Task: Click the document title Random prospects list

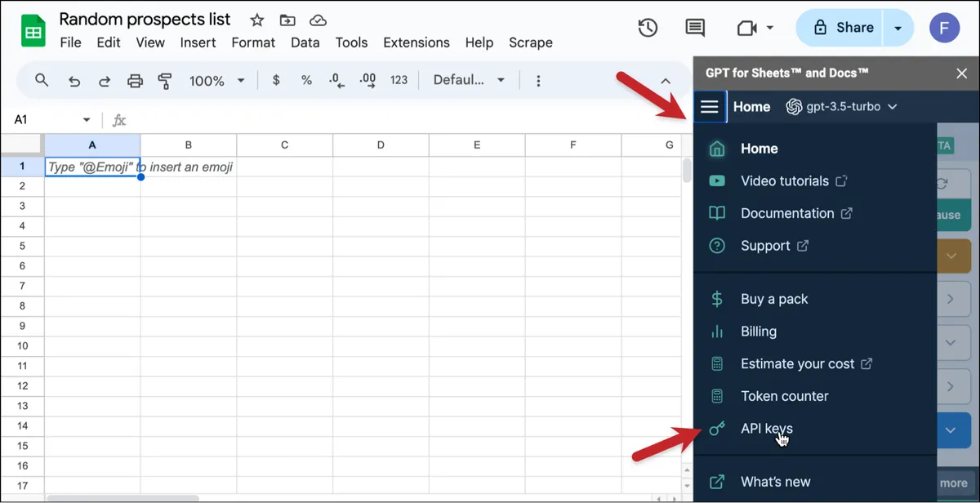Action: pyautogui.click(x=145, y=20)
